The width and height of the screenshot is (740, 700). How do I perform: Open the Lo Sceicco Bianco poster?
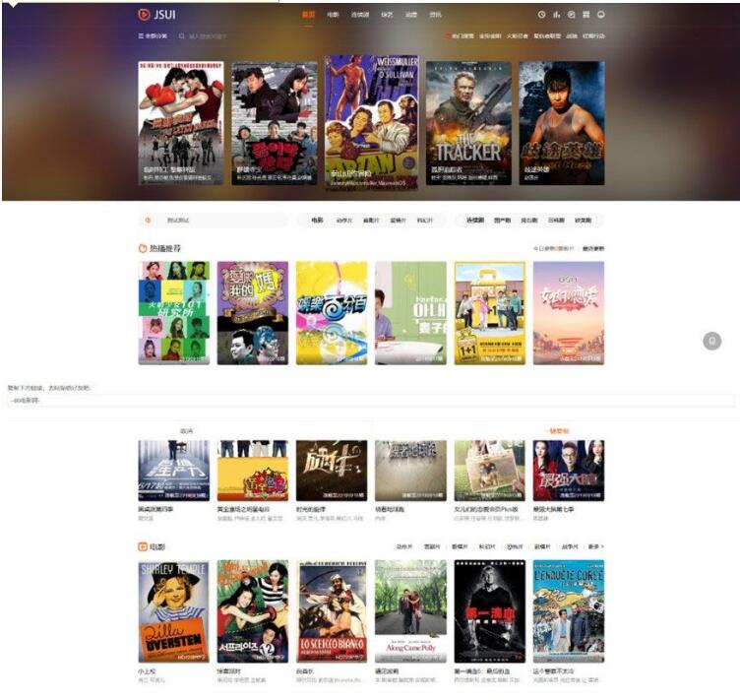pyautogui.click(x=332, y=611)
